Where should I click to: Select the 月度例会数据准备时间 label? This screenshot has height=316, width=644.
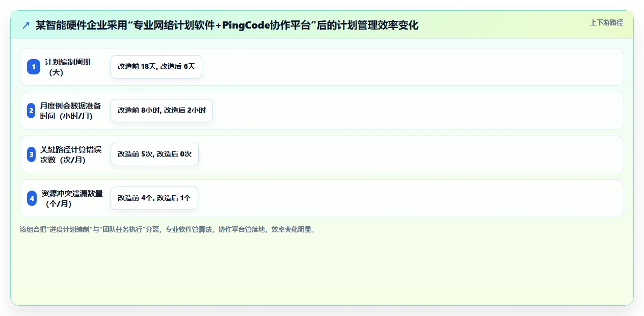tap(71, 111)
